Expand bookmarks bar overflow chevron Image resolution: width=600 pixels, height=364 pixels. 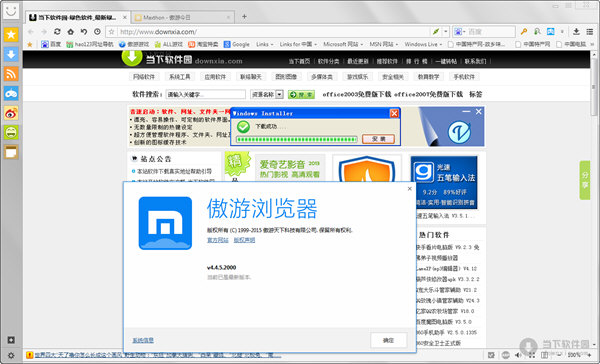pos(592,44)
